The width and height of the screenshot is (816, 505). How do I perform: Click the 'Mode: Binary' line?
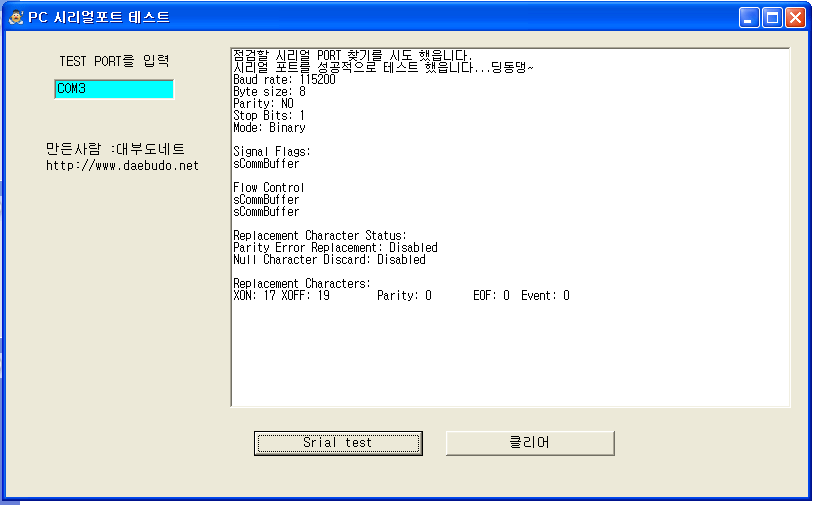[x=269, y=128]
